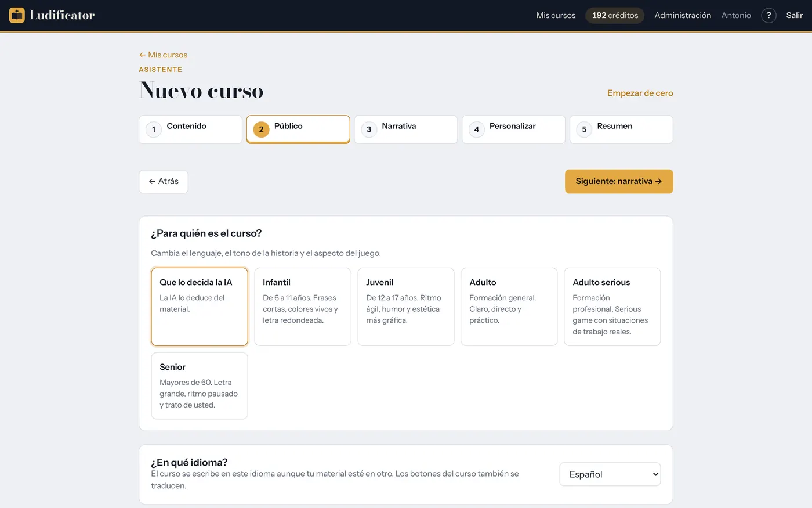Viewport: 812px width, 508px height.
Task: Follow the '← Mis cursos' back link
Action: pos(163,55)
